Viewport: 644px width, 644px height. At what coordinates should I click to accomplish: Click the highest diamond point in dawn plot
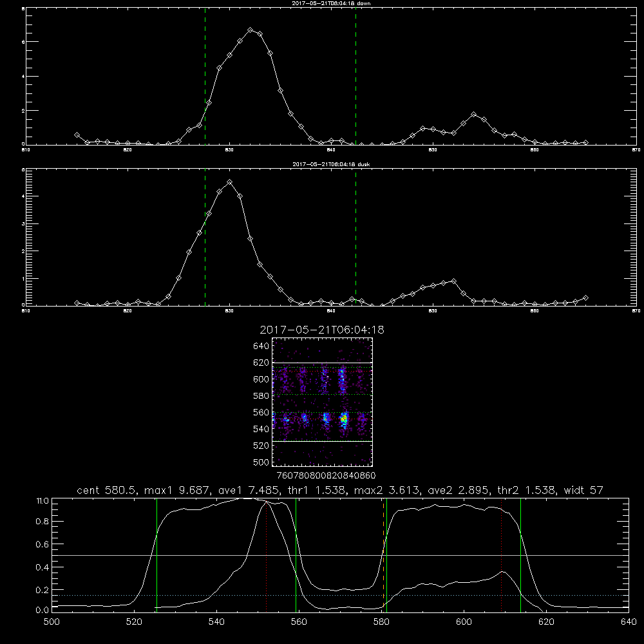click(250, 30)
